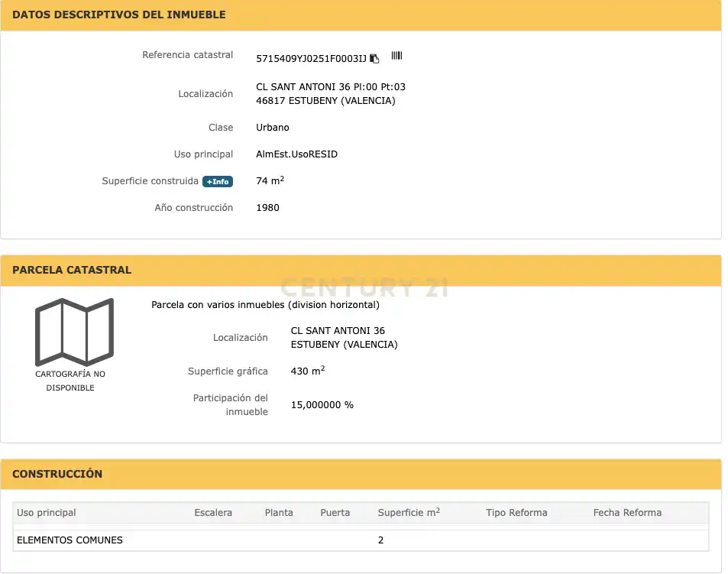Click the postal line 46817 ESTUBENY (VALENCIA)
The image size is (728, 574).
click(x=325, y=101)
